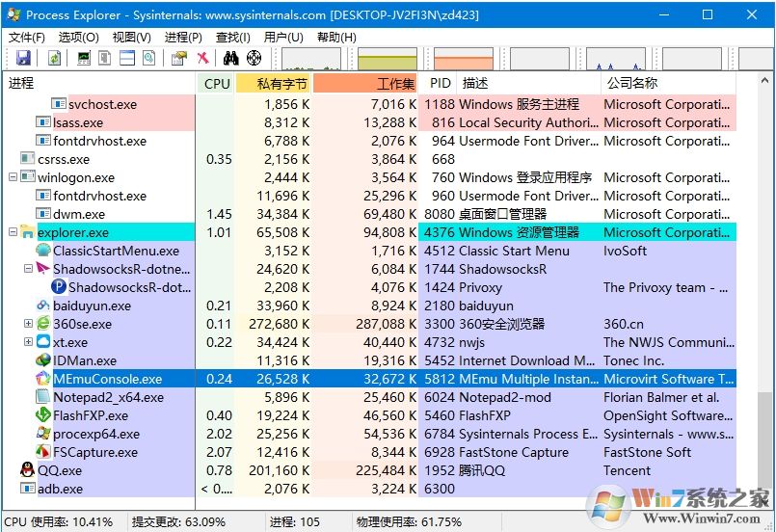Click the red X Kill Process icon

[x=203, y=59]
